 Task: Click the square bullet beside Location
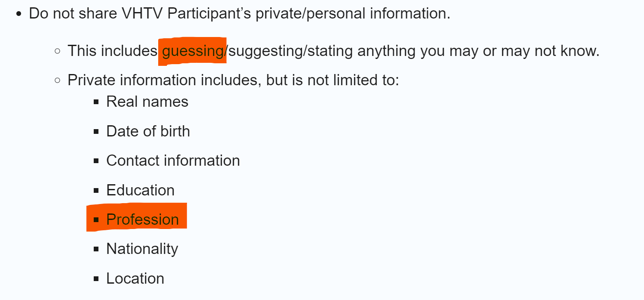96,279
